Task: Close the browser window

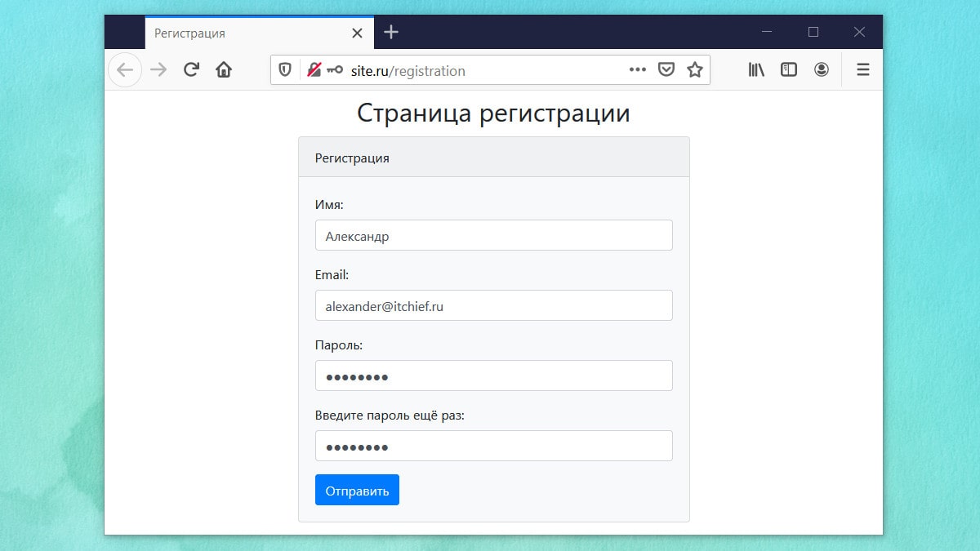Action: point(859,32)
